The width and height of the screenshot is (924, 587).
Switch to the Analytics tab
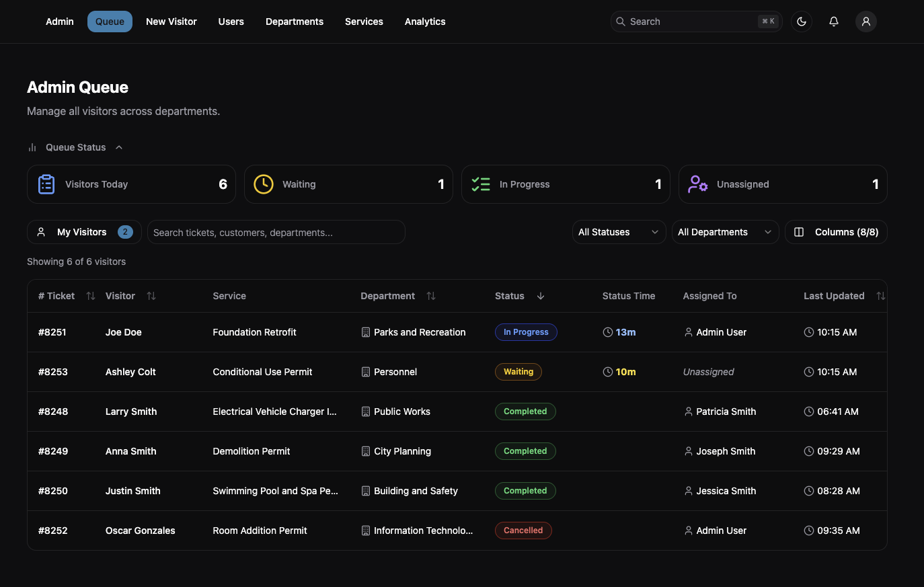(x=424, y=21)
